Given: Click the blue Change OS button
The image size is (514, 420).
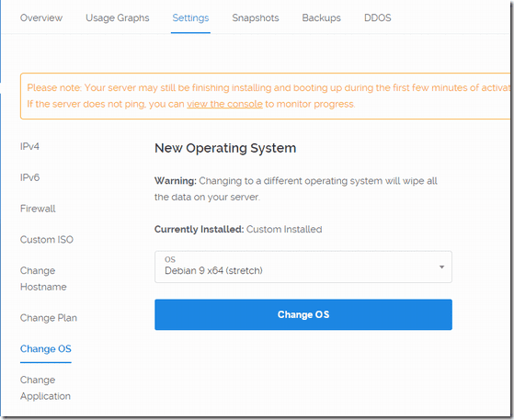Looking at the screenshot, I should coord(303,314).
